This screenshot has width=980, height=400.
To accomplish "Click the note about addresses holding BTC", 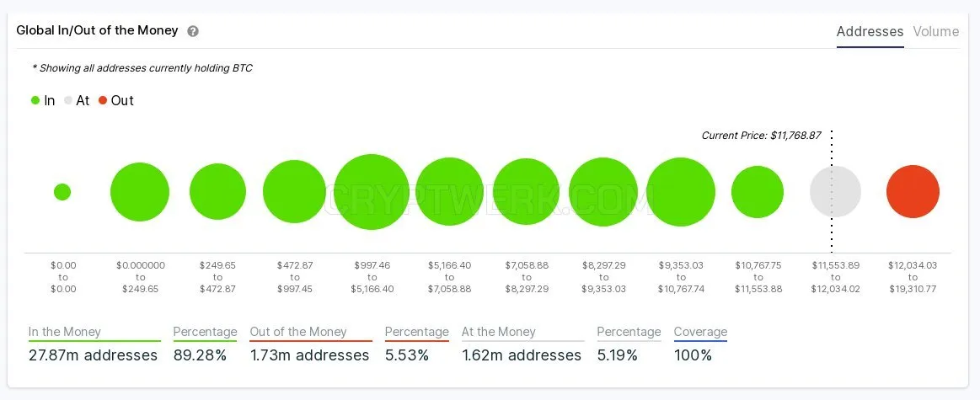I will (x=142, y=68).
